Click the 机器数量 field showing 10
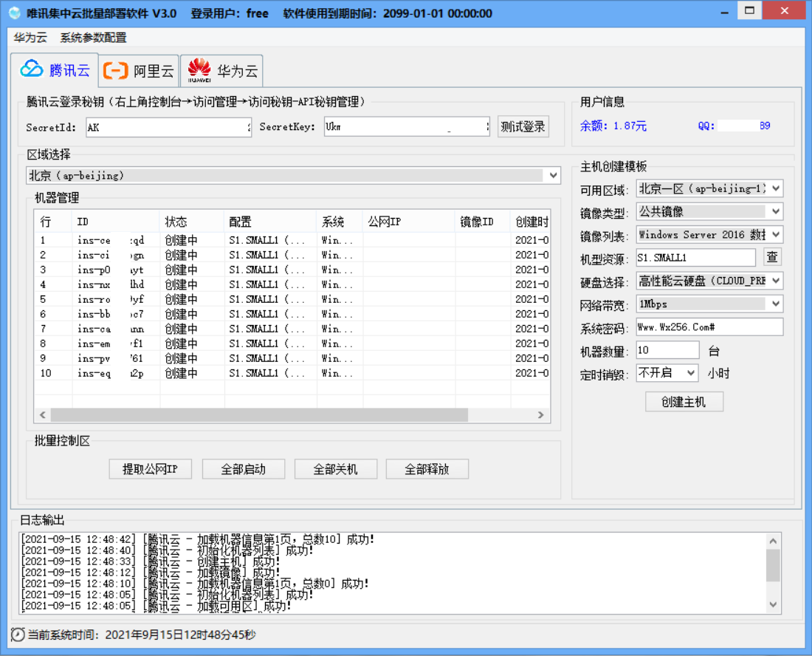Viewport: 812px width, 656px height. [x=667, y=350]
